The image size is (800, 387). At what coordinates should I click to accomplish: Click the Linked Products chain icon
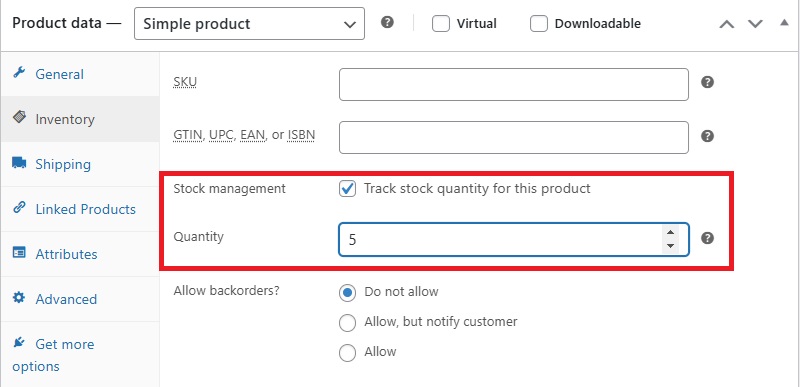tap(19, 208)
